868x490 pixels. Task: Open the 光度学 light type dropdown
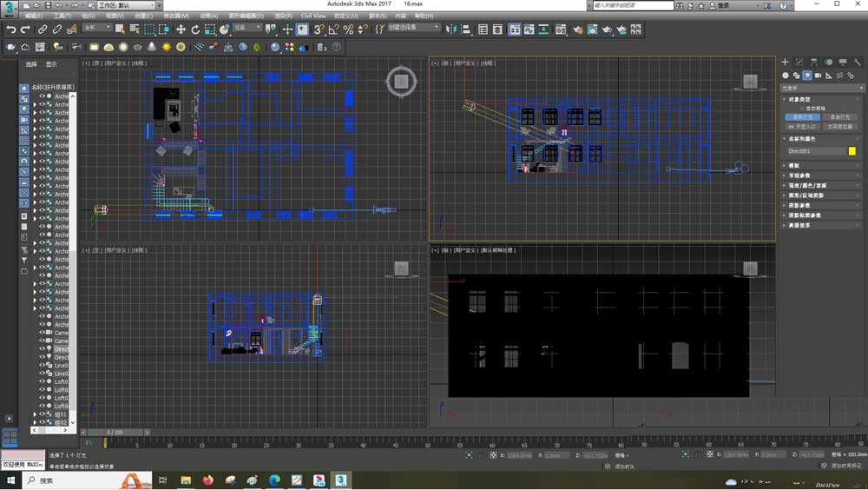coord(822,88)
